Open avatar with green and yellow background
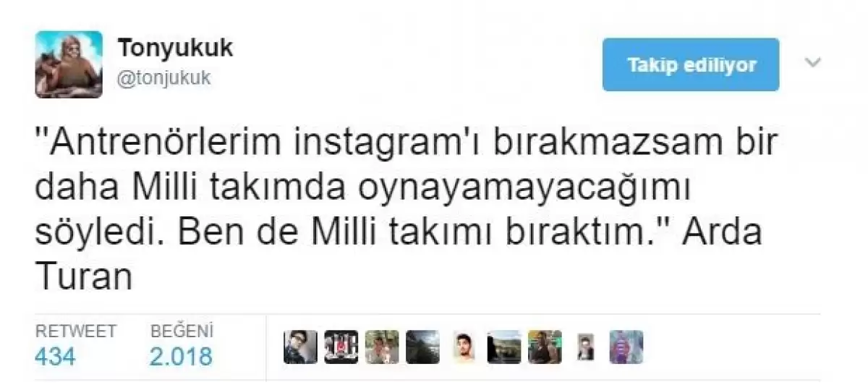The image size is (868, 385). tap(545, 347)
